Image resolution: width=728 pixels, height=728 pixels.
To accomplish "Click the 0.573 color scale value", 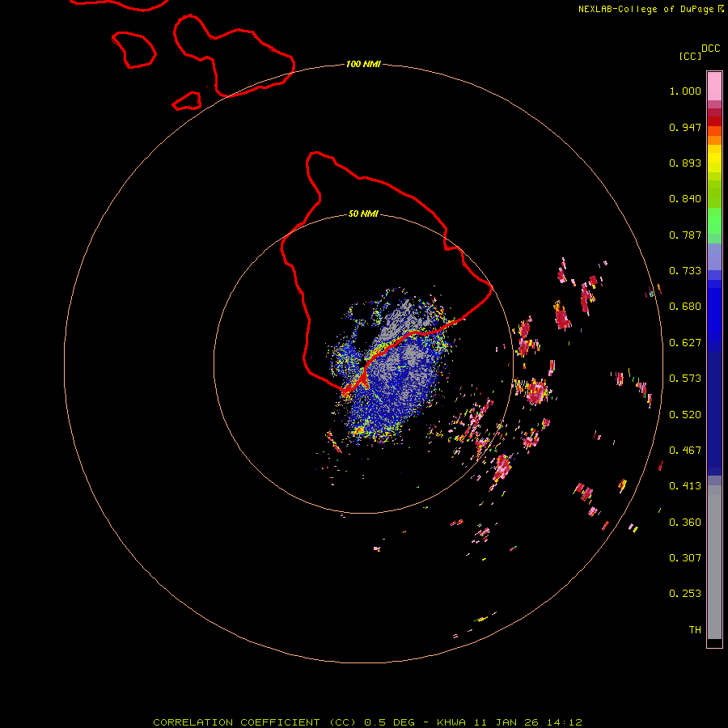I will [685, 379].
